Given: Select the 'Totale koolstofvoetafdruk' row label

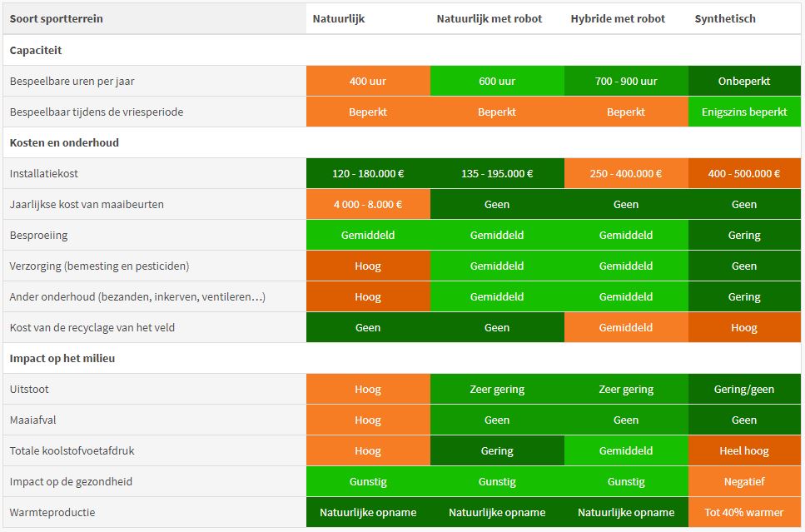Looking at the screenshot, I should click(155, 451).
